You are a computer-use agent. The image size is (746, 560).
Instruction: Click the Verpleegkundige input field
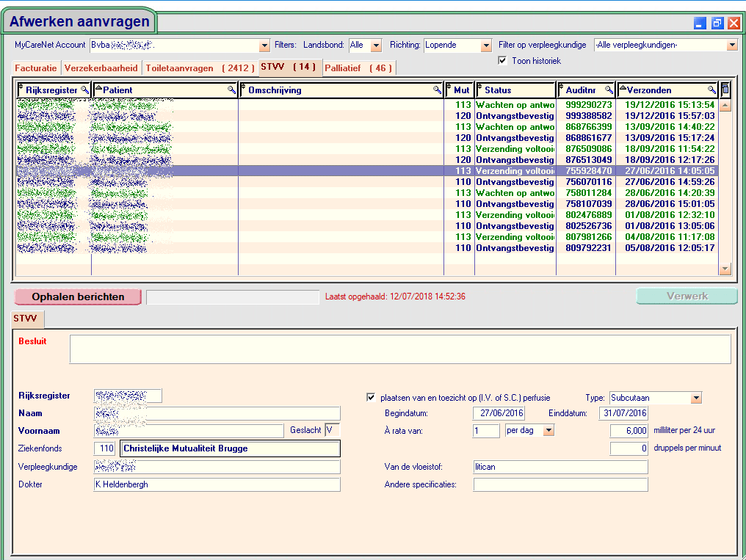pyautogui.click(x=217, y=467)
